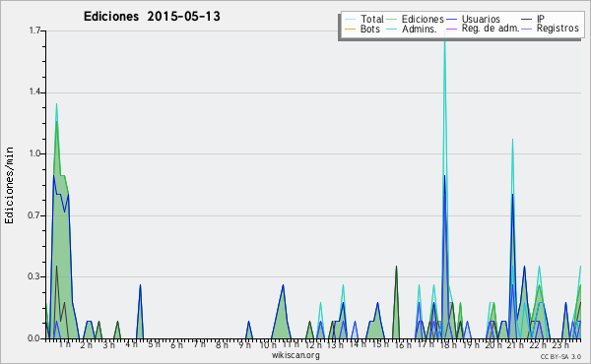Click the y-axis label 'Ediciones/min'

point(9,185)
